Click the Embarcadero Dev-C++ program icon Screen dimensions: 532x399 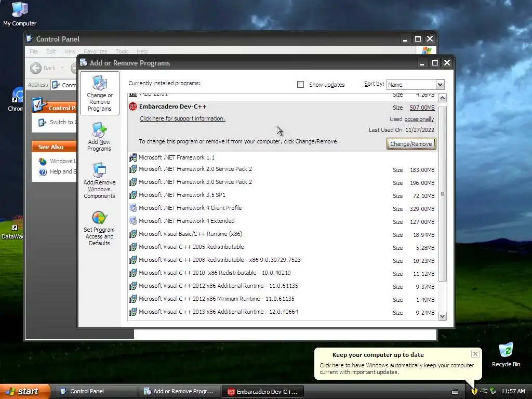pos(132,107)
